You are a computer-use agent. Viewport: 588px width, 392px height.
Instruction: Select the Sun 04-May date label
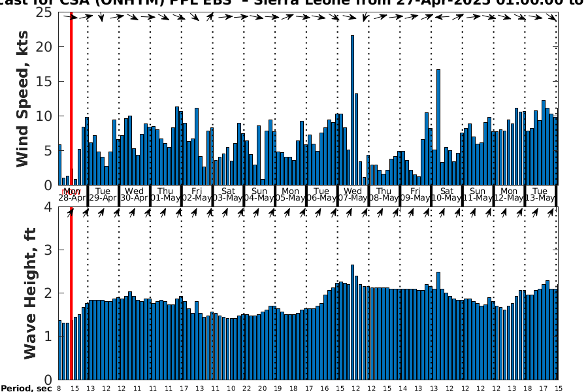259,195
